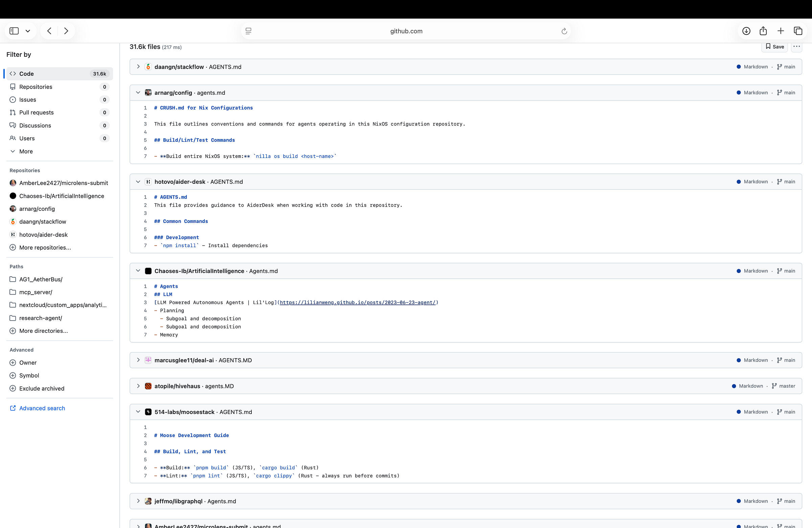
Task: Add Symbol filter under Advanced
Action: pos(29,375)
